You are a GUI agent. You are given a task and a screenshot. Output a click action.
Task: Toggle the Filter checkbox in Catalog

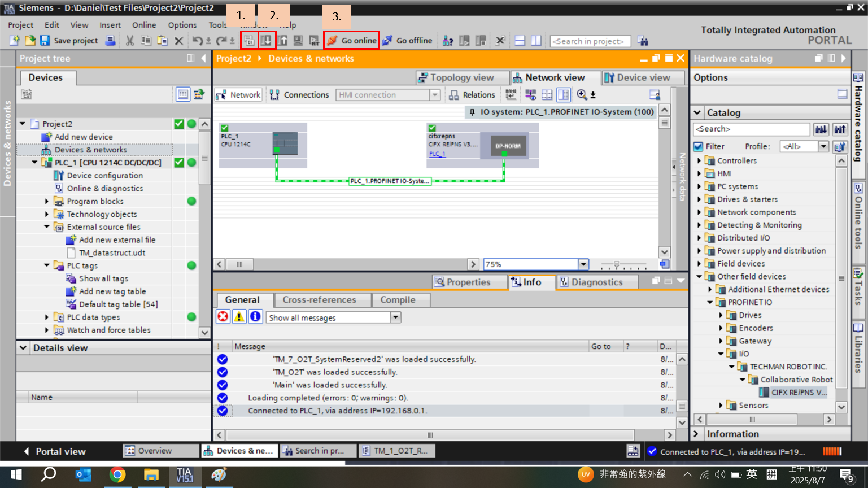pyautogui.click(x=699, y=146)
